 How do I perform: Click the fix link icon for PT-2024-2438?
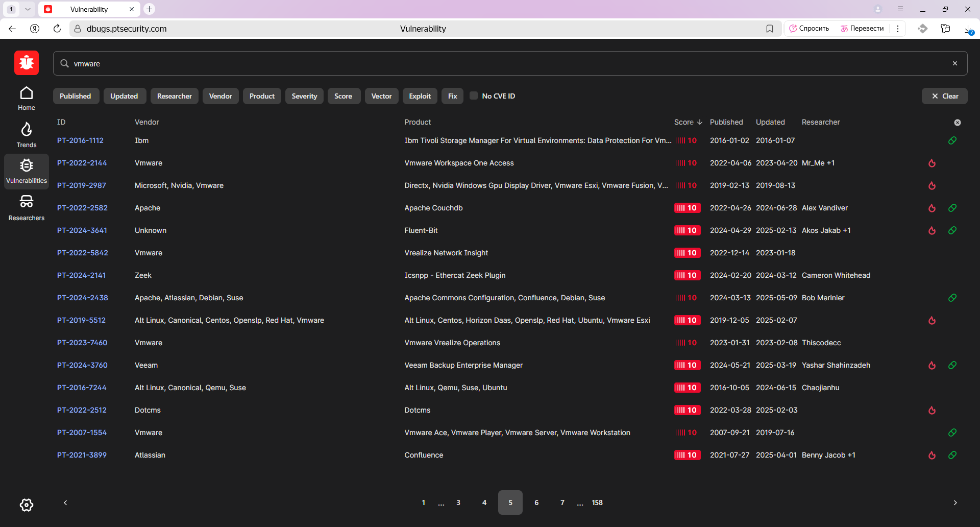(x=952, y=298)
